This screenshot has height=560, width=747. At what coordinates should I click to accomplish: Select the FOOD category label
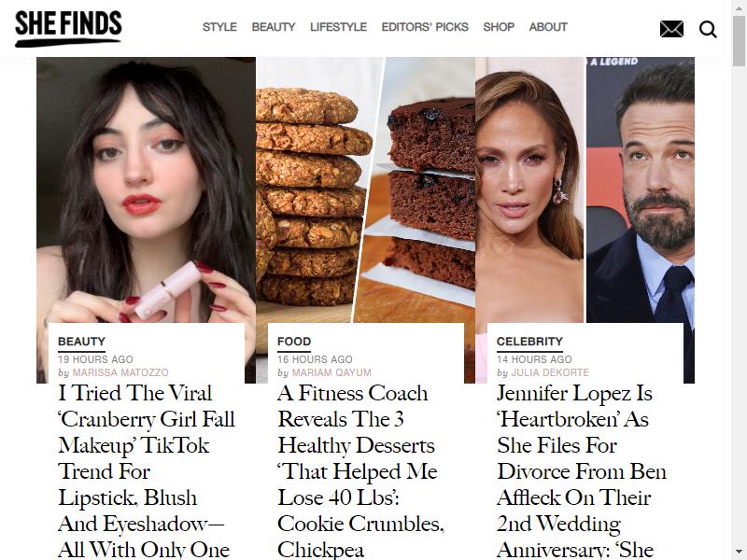(x=294, y=342)
